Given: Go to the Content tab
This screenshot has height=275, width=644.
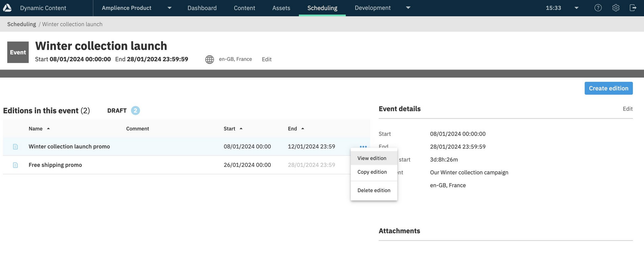Looking at the screenshot, I should pyautogui.click(x=245, y=8).
